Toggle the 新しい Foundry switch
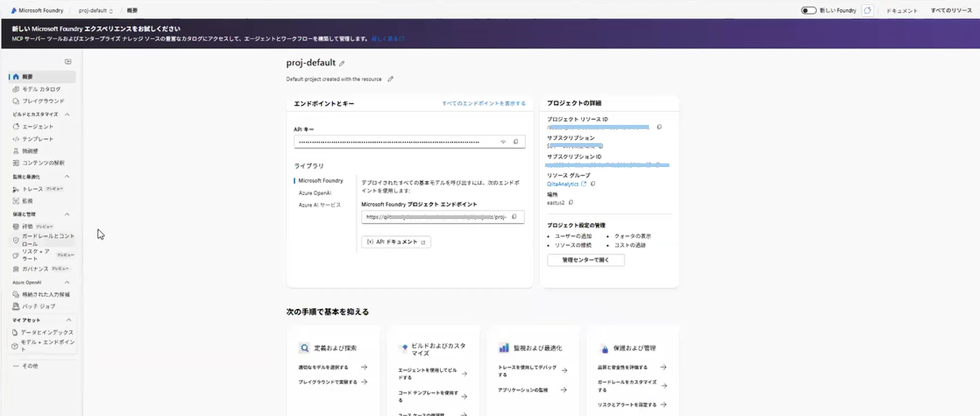The image size is (980, 416). (809, 11)
